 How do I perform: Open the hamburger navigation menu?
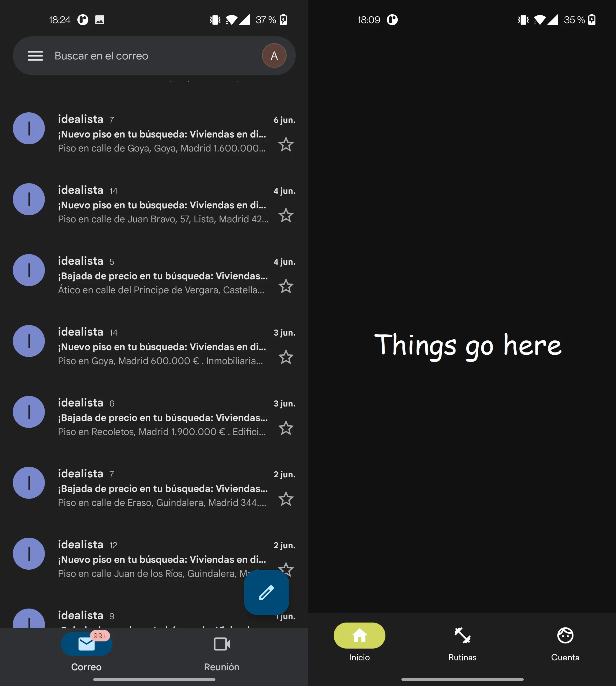35,55
